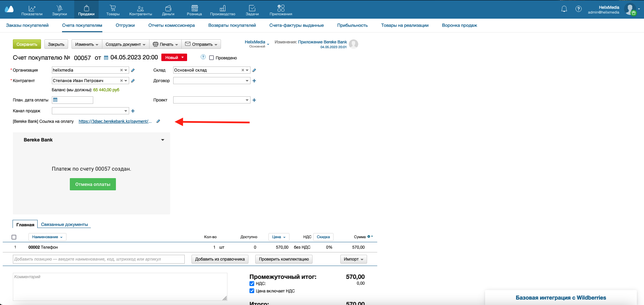Screen dimensions: 644x305
Task: Switch to Связанные документы tab
Action: pos(64,224)
